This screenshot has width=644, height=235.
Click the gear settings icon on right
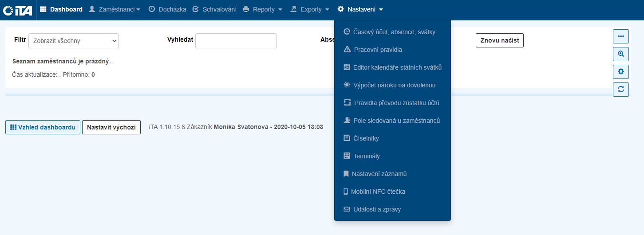pos(620,71)
